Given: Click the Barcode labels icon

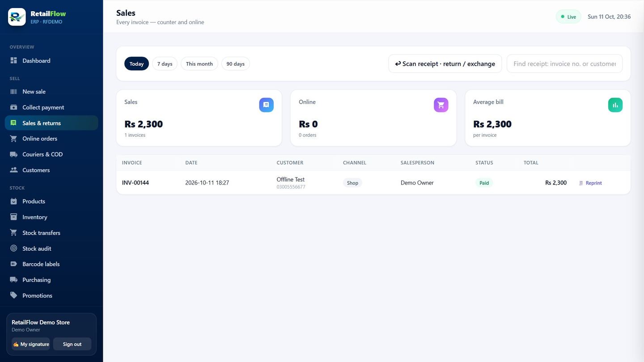Looking at the screenshot, I should coord(14,264).
